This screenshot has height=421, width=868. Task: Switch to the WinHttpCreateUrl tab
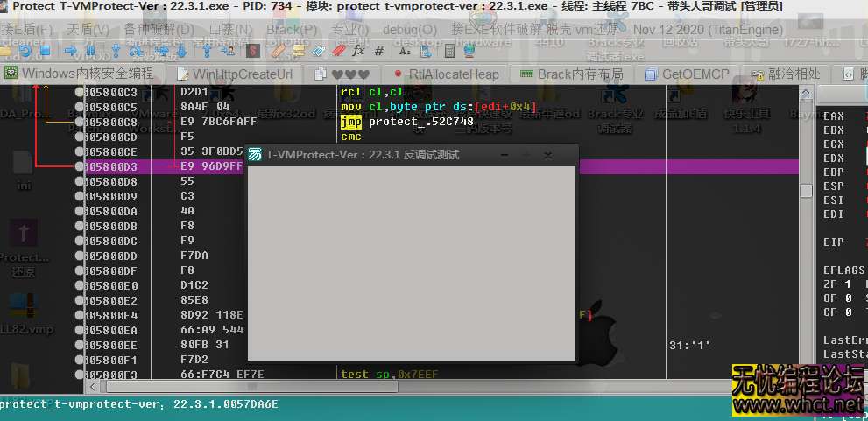point(234,74)
